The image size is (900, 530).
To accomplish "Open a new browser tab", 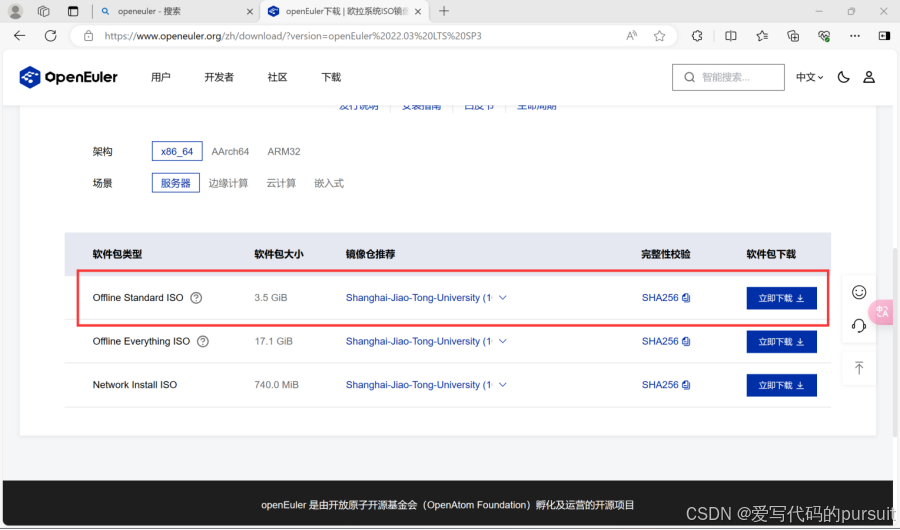I will pyautogui.click(x=444, y=11).
